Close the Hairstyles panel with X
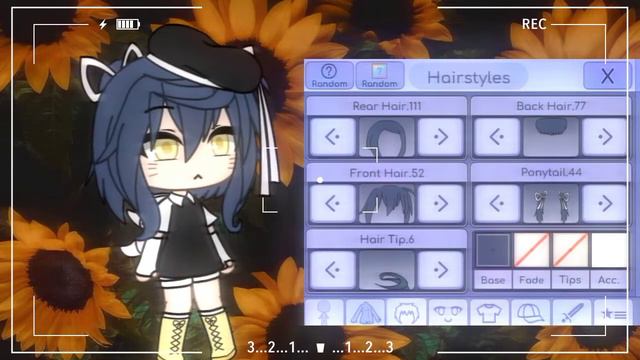The image size is (640, 360). (x=607, y=76)
